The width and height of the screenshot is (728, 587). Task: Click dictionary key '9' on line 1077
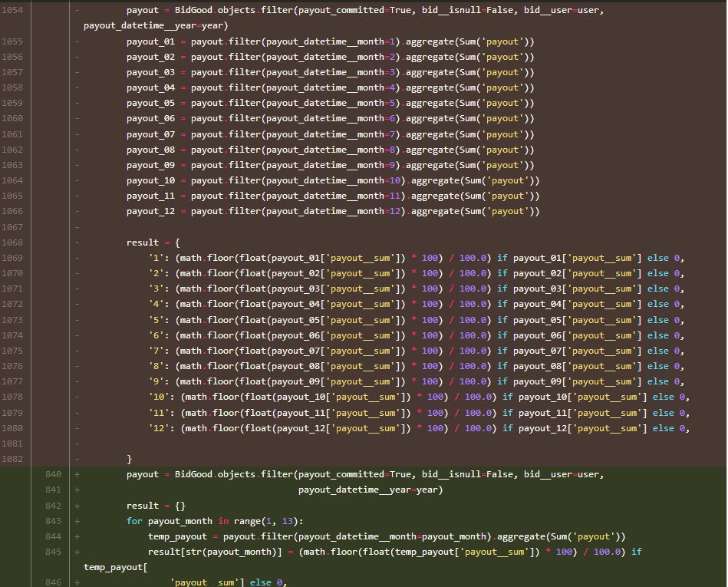156,381
